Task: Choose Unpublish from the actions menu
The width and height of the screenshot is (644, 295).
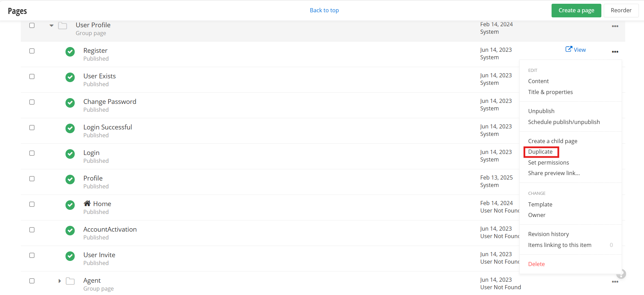Action: [541, 111]
